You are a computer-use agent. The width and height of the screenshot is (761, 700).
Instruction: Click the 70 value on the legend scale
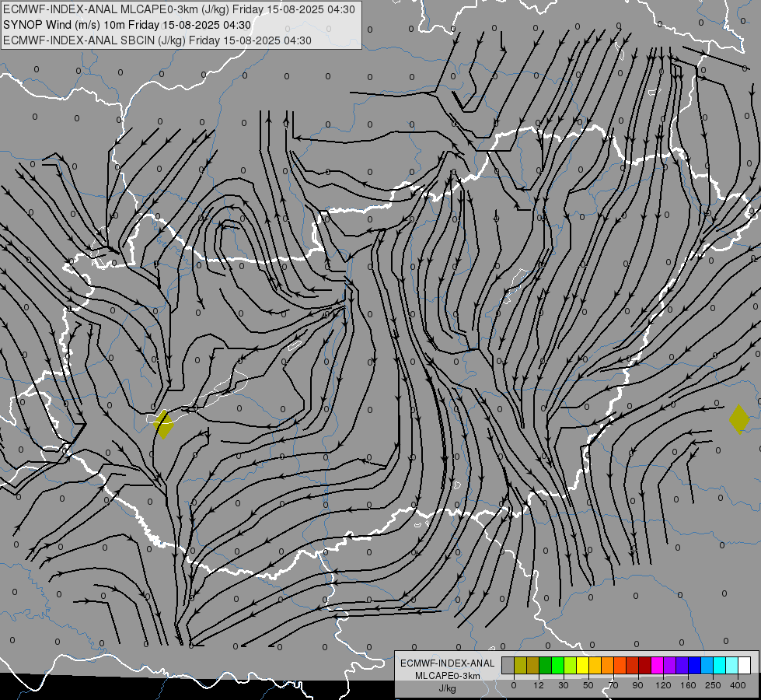(613, 685)
